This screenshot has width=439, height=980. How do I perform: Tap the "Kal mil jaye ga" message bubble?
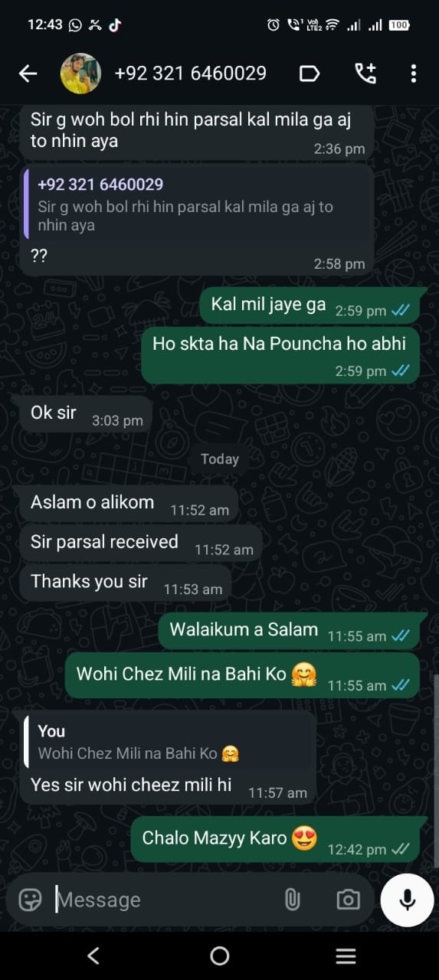point(310,305)
